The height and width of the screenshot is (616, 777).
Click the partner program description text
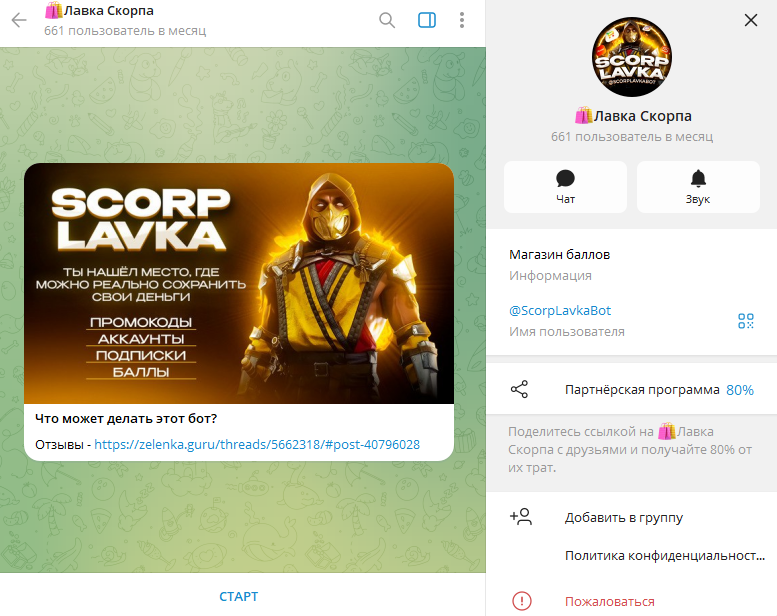[x=630, y=449]
